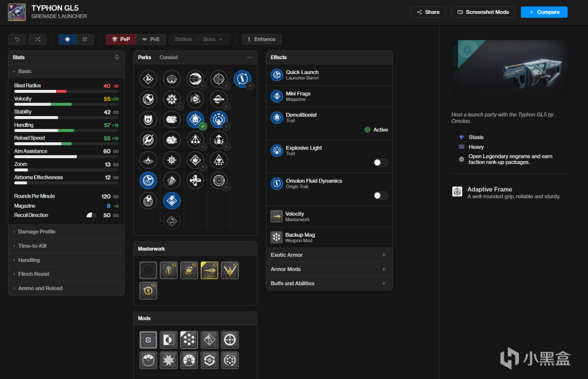Click the "Rounds Per Minute" stat label
This screenshot has width=588, height=379.
(x=34, y=196)
